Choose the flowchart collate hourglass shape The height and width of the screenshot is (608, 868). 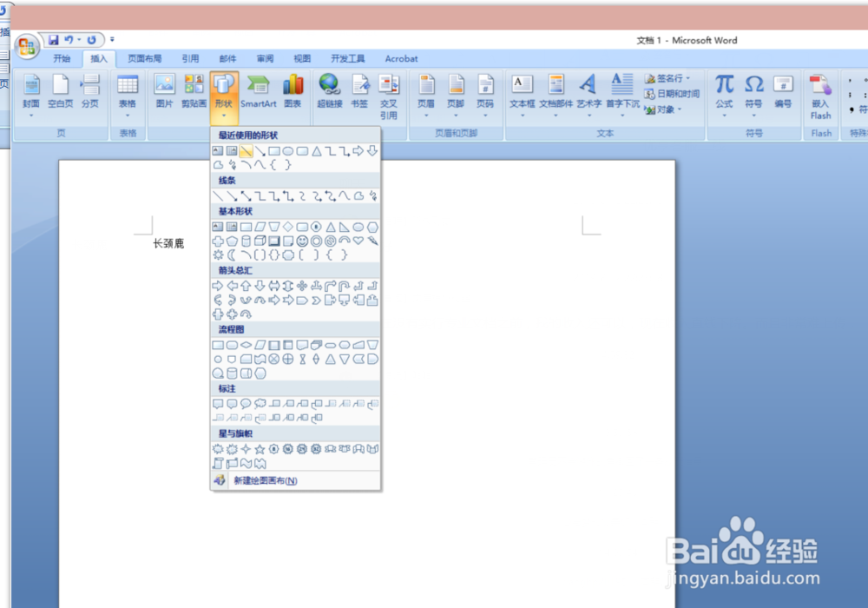tap(302, 359)
